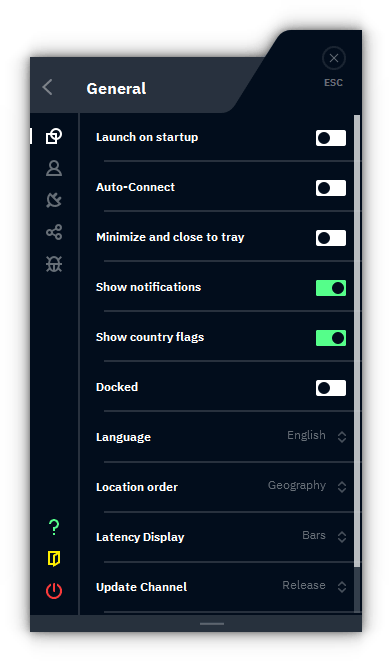Open the Debug tab bug icon

[54, 264]
